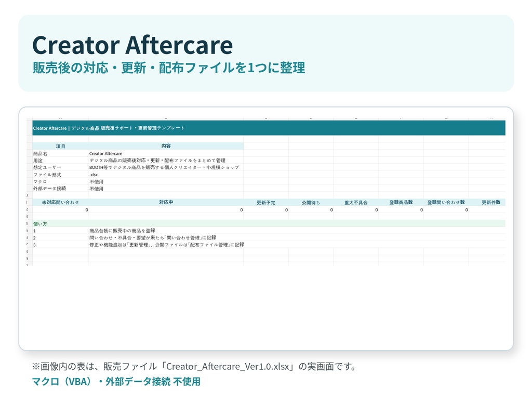Select the "登録商品数" header cell

pos(401,202)
